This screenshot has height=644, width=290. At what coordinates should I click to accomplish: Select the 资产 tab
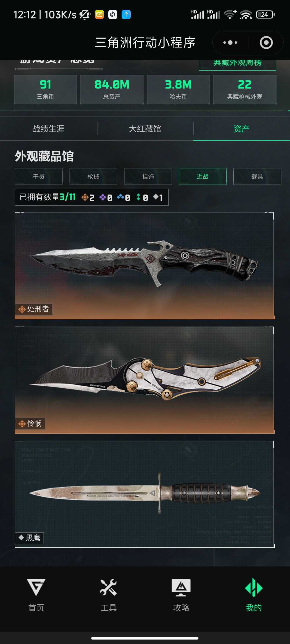click(242, 129)
